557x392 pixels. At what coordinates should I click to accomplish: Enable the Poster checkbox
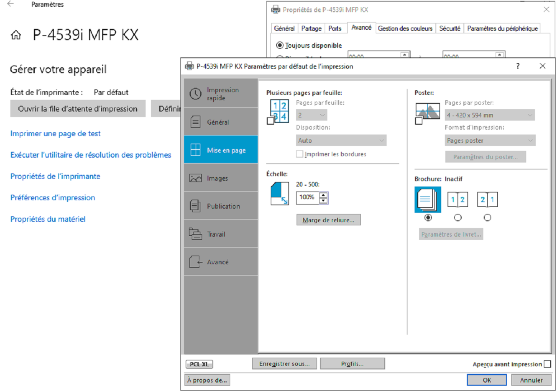point(419,121)
